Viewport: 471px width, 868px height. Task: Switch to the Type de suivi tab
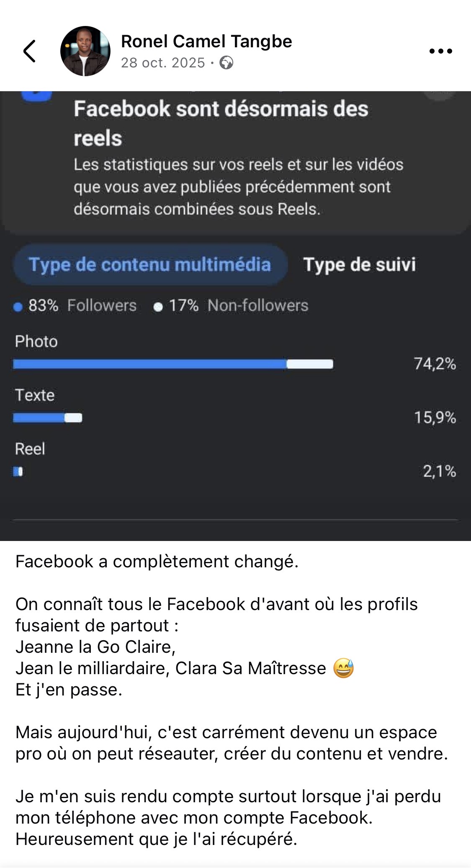pos(359,265)
